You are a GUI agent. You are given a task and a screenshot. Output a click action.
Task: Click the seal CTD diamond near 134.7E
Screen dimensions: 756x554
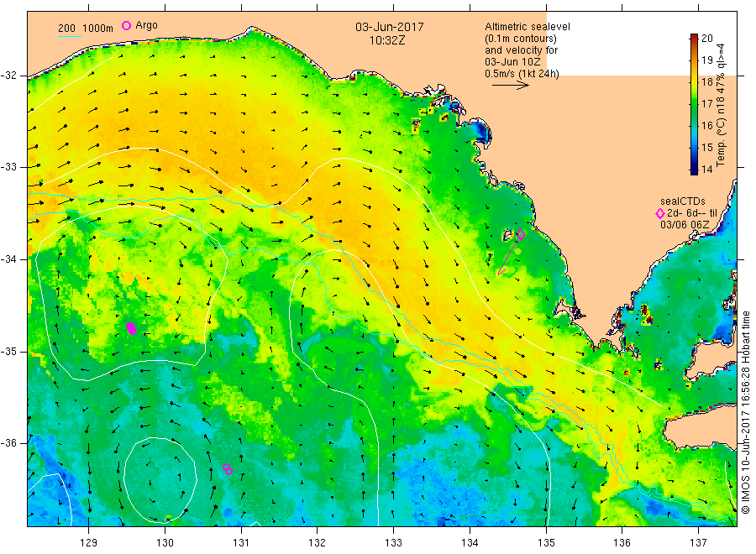pyautogui.click(x=521, y=234)
